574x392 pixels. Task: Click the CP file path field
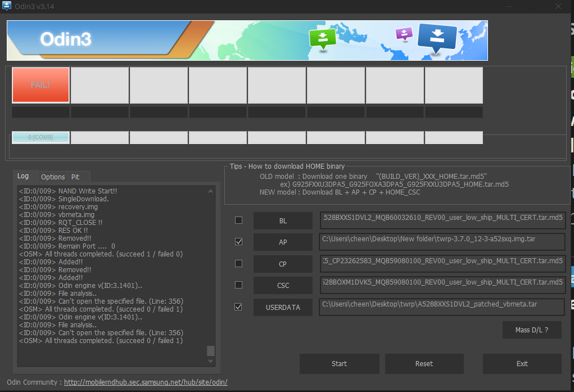[x=442, y=263]
